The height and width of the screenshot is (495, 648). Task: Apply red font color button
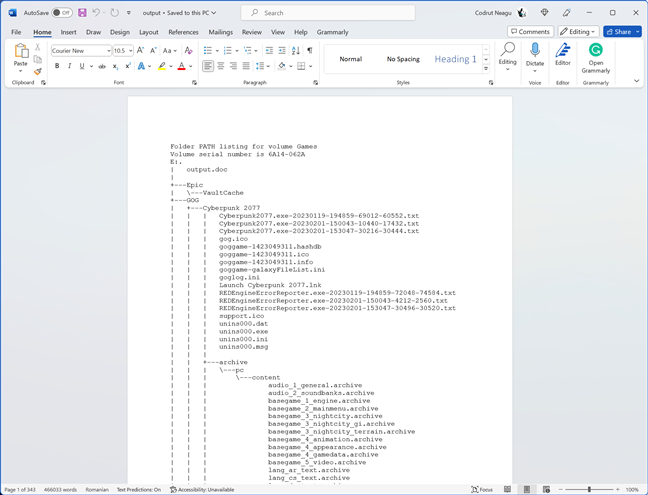(x=181, y=66)
